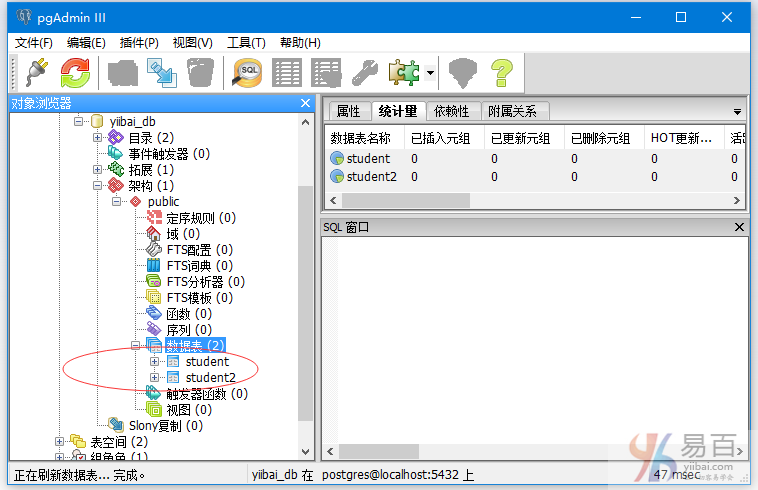Viewport: 758px width, 490px height.
Task: Open the plugins dropdown arrow
Action: pyautogui.click(x=429, y=73)
